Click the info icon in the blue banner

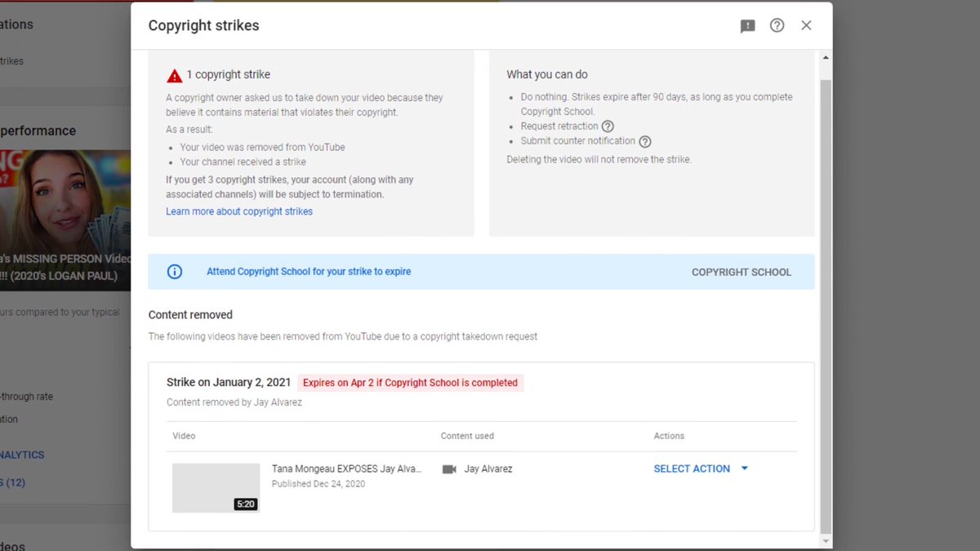pyautogui.click(x=175, y=272)
